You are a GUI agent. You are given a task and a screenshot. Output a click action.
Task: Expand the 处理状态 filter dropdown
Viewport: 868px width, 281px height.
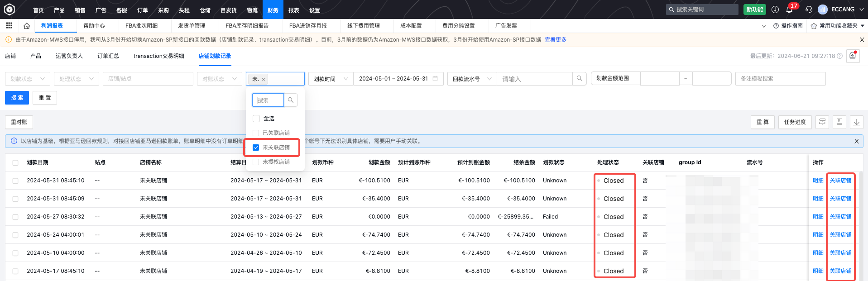click(x=76, y=79)
